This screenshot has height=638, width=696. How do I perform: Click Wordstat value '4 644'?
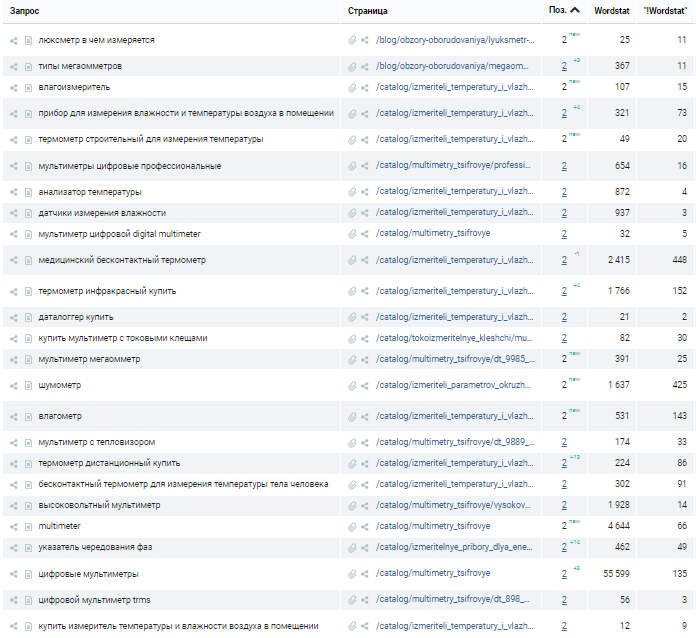coord(619,526)
